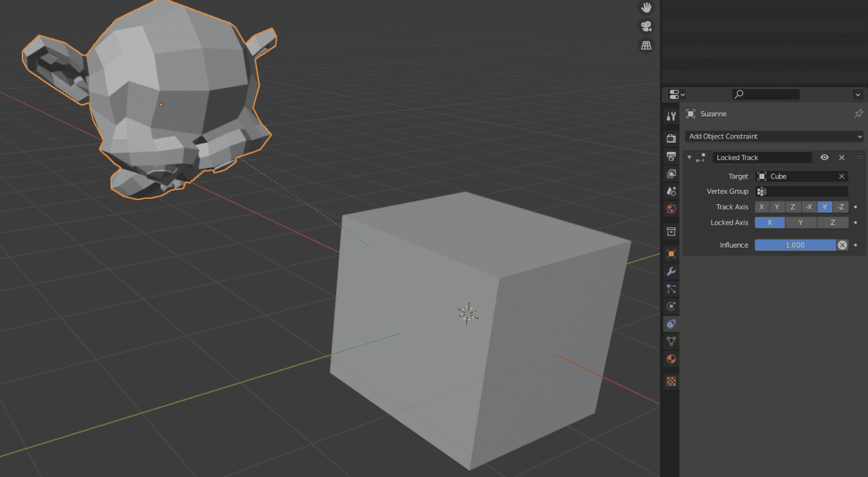Enable Y as the Locked Axis
The height and width of the screenshot is (477, 868).
tap(800, 222)
